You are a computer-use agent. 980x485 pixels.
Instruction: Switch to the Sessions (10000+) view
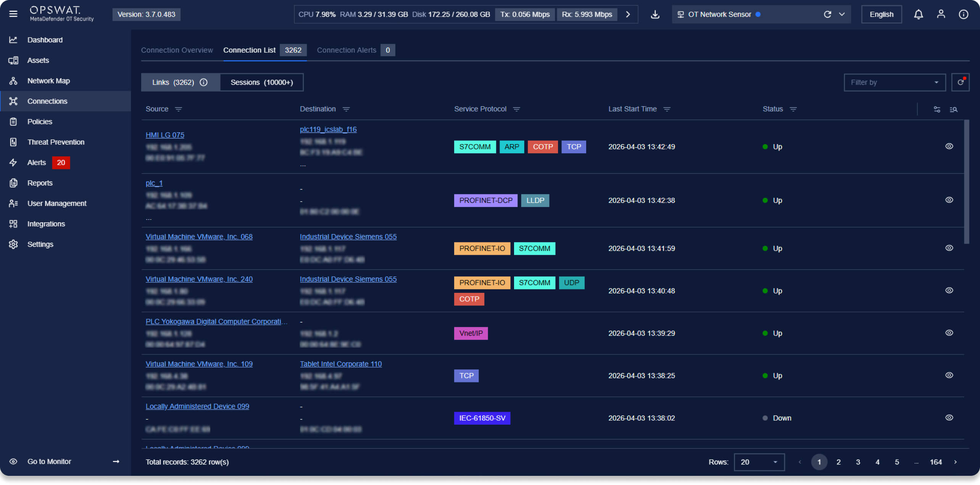click(x=261, y=82)
